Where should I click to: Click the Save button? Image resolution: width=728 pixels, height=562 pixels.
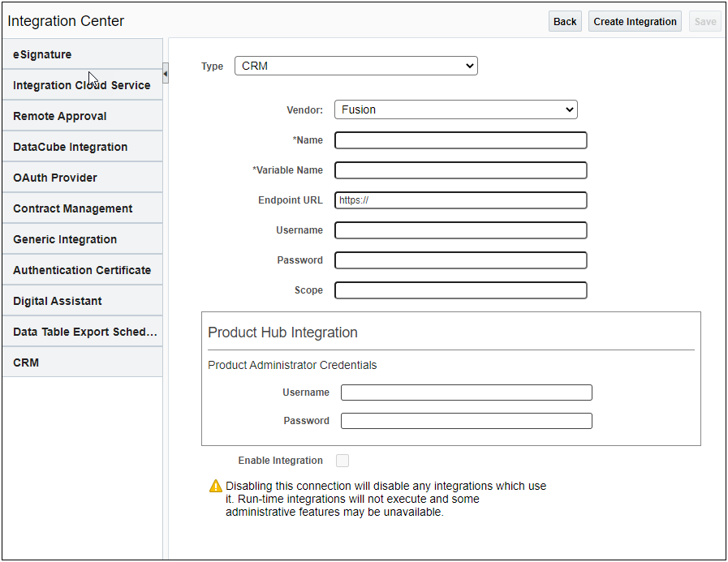[704, 22]
